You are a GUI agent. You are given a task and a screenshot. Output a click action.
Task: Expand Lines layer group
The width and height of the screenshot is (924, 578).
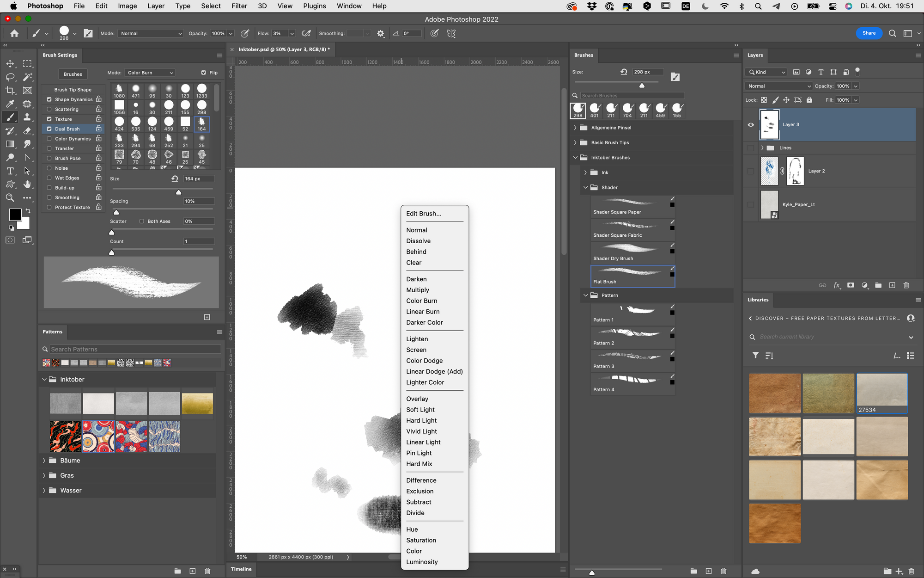762,148
